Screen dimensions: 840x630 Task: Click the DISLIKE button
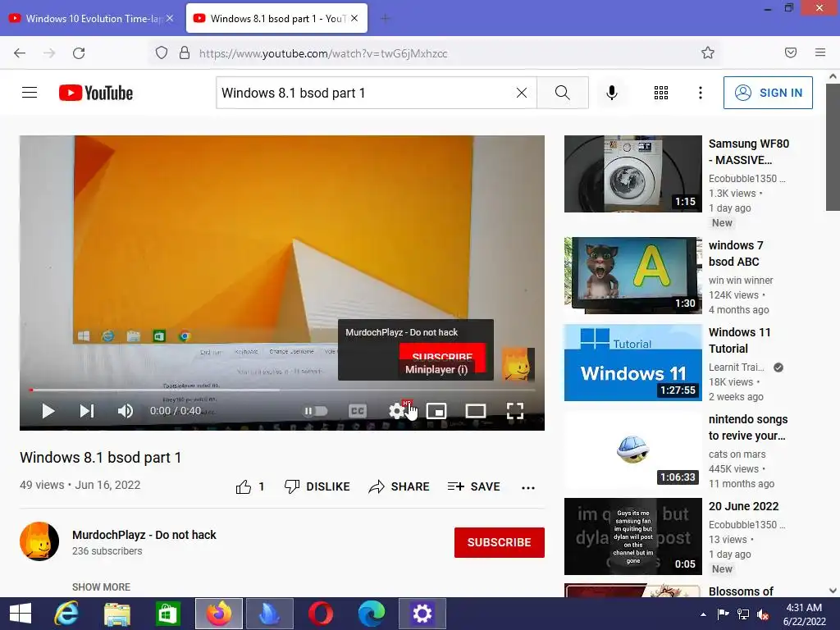[x=317, y=486]
